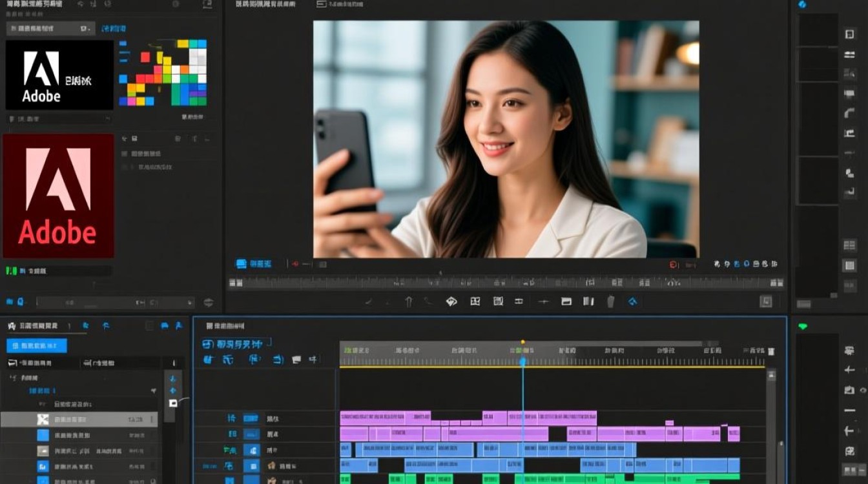868x484 pixels.
Task: Click the white diamond icon below the preview scrubber
Action: click(451, 301)
